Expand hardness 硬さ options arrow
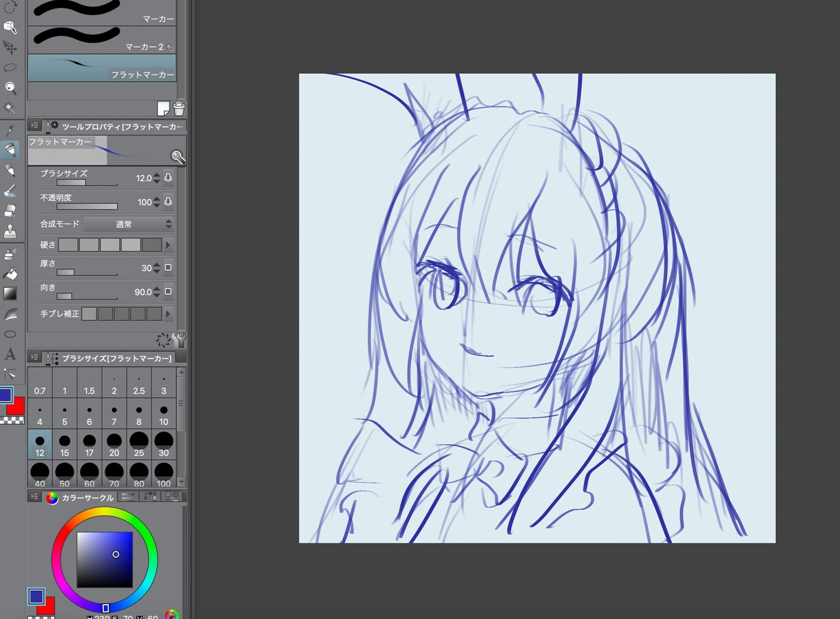 (168, 244)
